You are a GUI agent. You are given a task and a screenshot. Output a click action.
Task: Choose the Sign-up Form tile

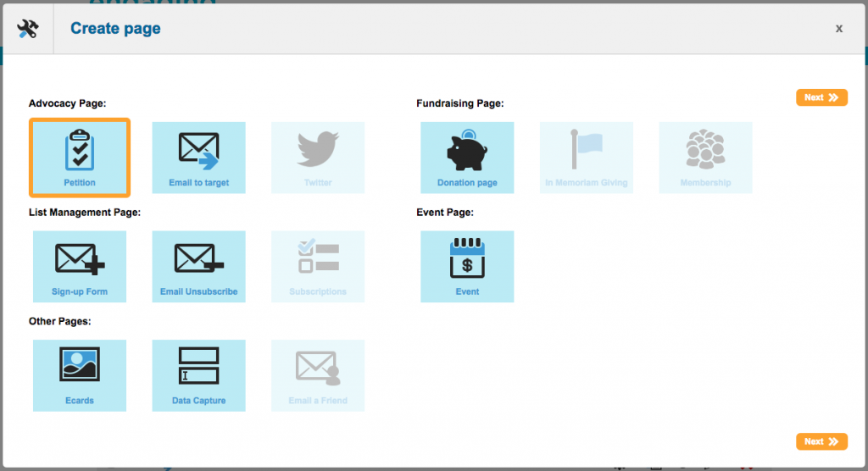[80, 266]
